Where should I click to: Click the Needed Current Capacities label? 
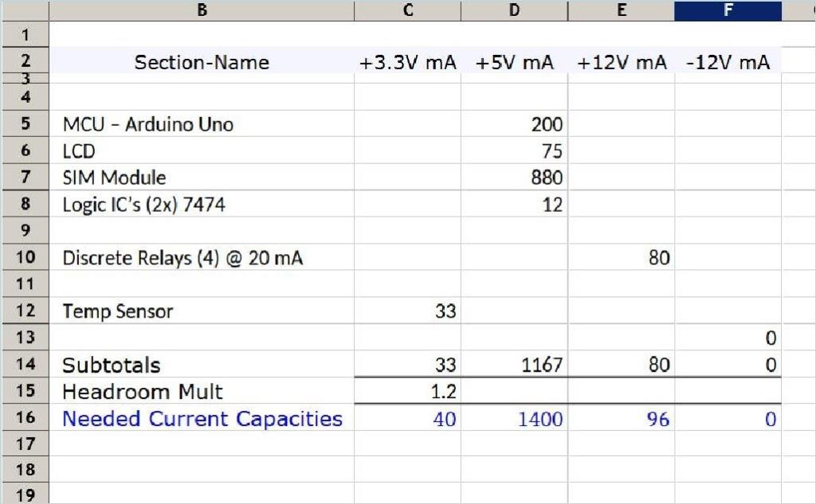202,419
